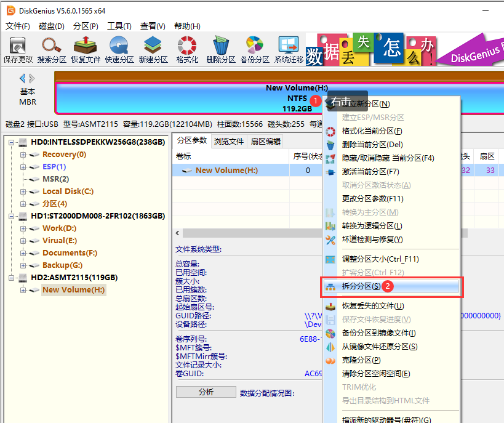Select the 分区参数 tab
The image size is (504, 423).
pyautogui.click(x=192, y=140)
